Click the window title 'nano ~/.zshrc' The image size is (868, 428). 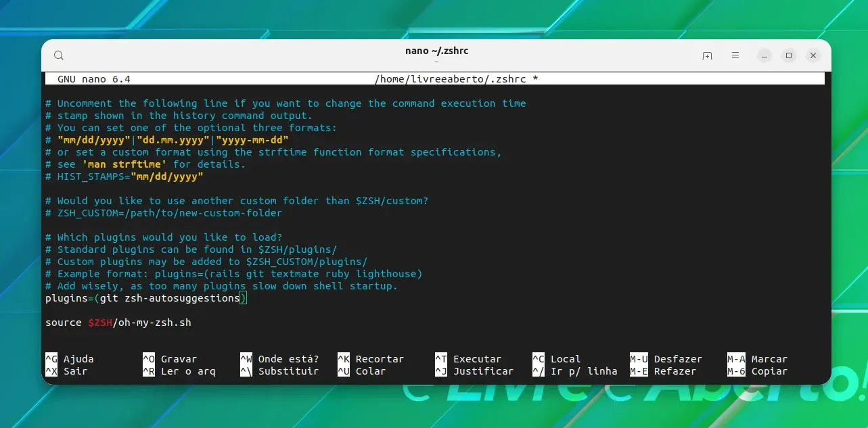coord(436,51)
